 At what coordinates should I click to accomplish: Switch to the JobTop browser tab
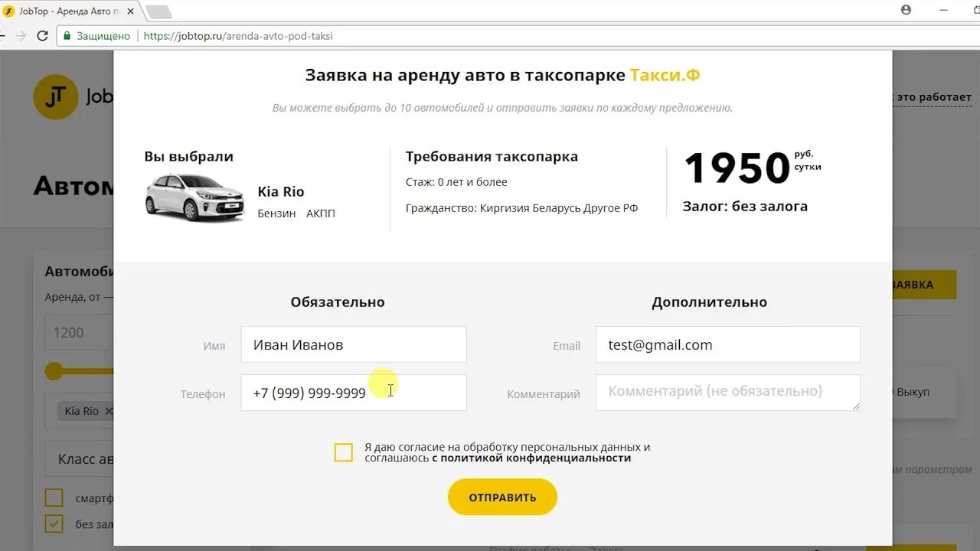67,11
